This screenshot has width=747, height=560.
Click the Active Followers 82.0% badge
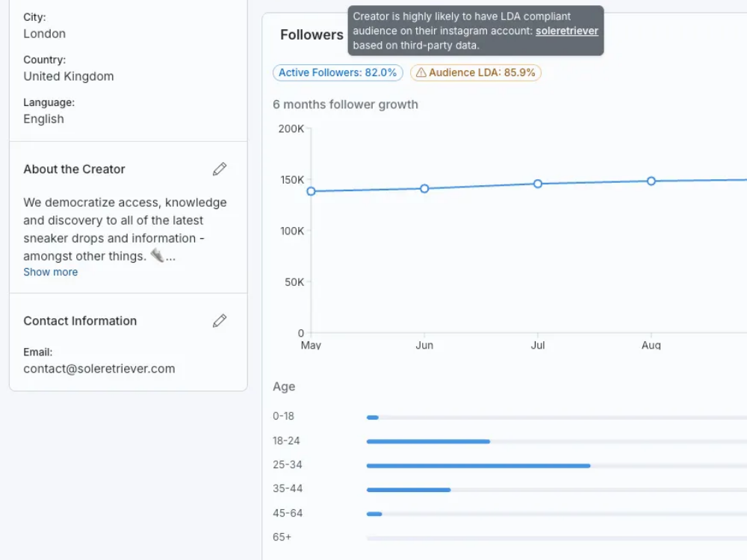click(x=338, y=73)
